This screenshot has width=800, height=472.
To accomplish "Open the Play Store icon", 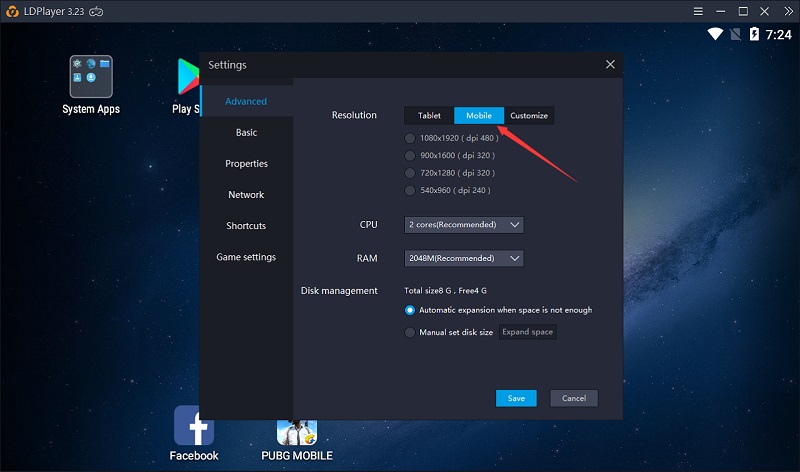I will tap(188, 77).
